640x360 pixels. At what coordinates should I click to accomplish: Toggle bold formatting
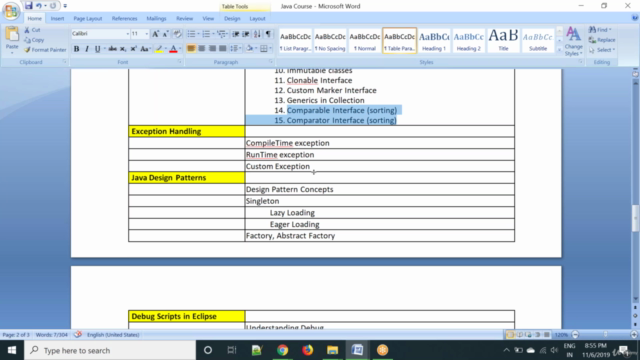coord(76,49)
